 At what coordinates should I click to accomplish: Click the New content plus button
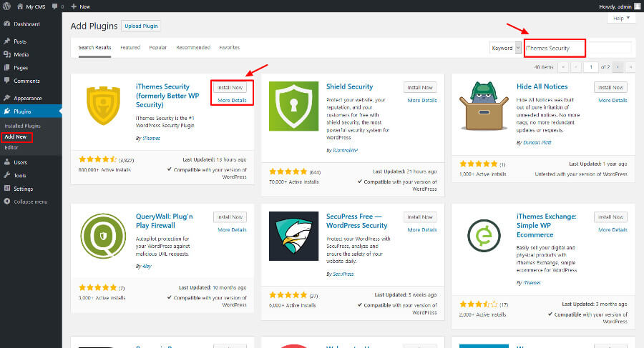pos(80,6)
